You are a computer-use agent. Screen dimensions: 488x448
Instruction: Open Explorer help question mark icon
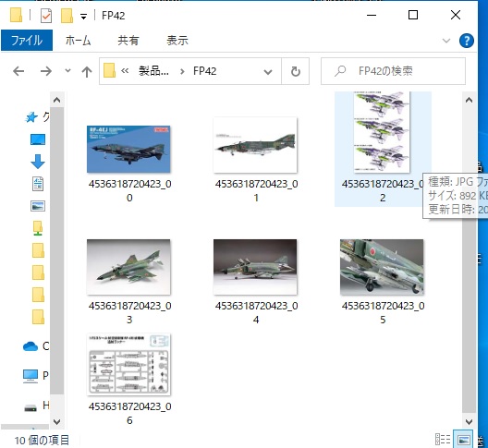tap(467, 41)
